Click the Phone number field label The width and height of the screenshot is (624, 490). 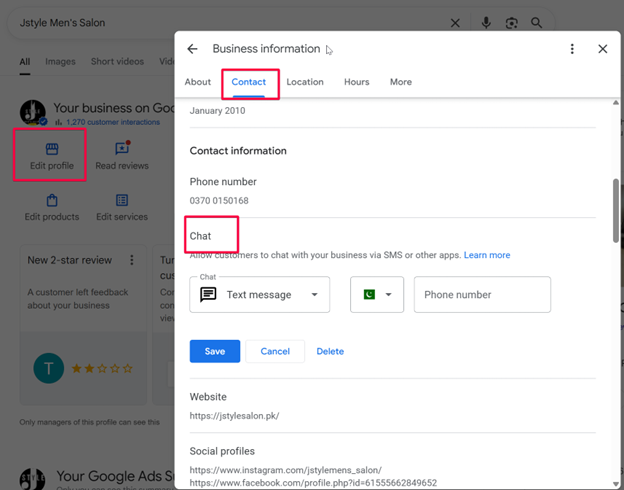click(223, 182)
